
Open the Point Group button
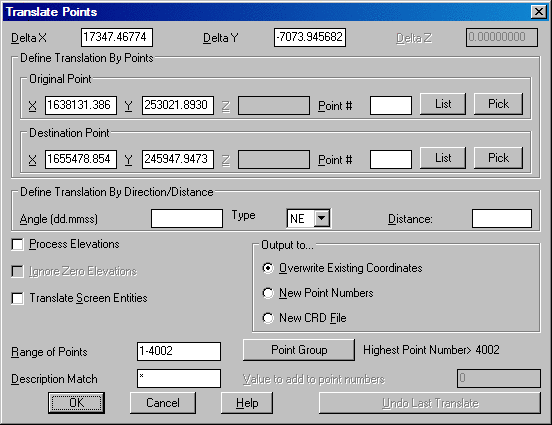tap(299, 350)
